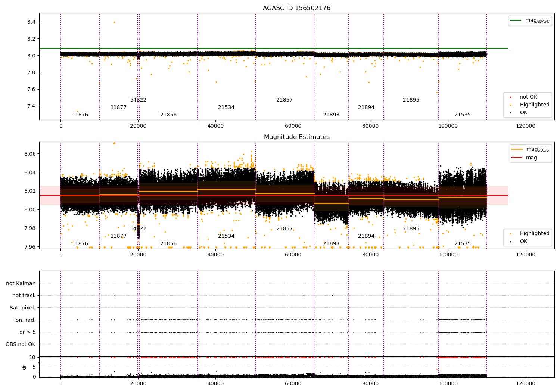Click the 'Ion. rad.' row label
Image resolution: width=560 pixels, height=392 pixels.
point(25,320)
